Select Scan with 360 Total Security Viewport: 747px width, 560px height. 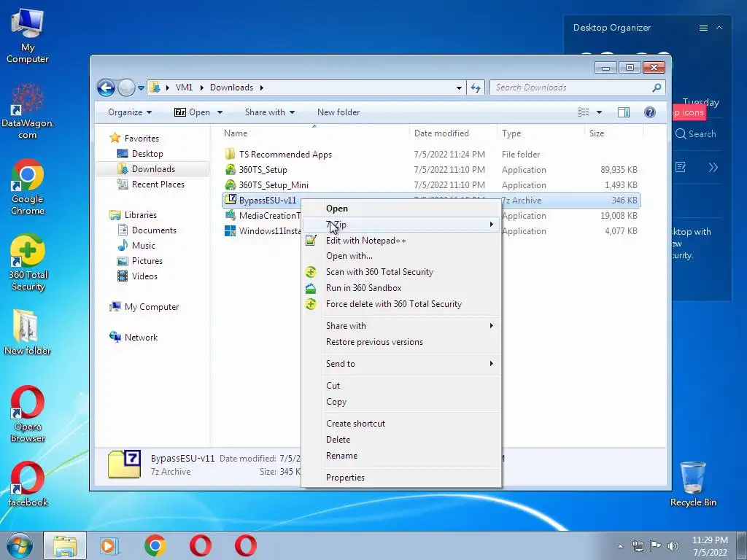point(401,272)
